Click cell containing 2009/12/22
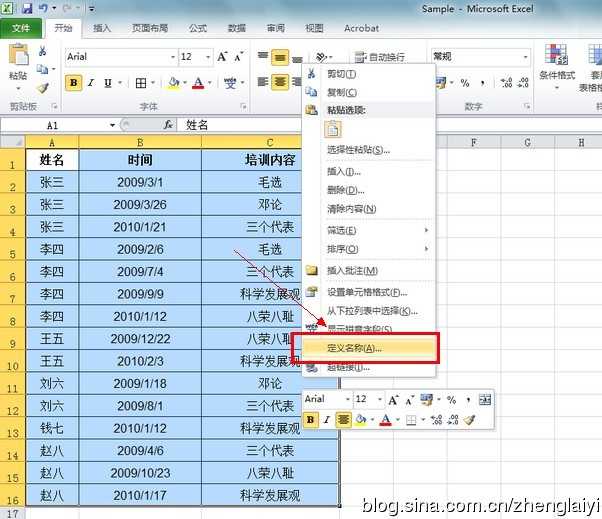The width and height of the screenshot is (602, 519). (x=140, y=339)
